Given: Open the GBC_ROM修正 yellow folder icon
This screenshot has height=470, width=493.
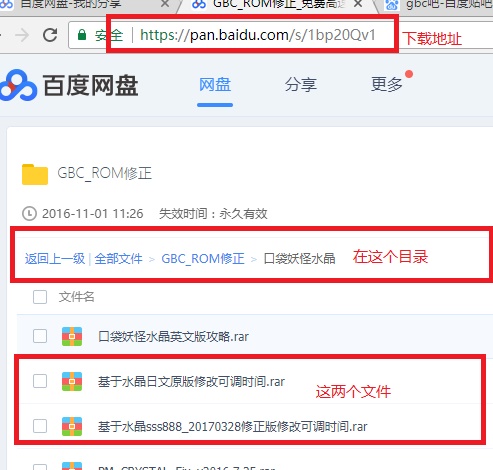Looking at the screenshot, I should tap(35, 174).
